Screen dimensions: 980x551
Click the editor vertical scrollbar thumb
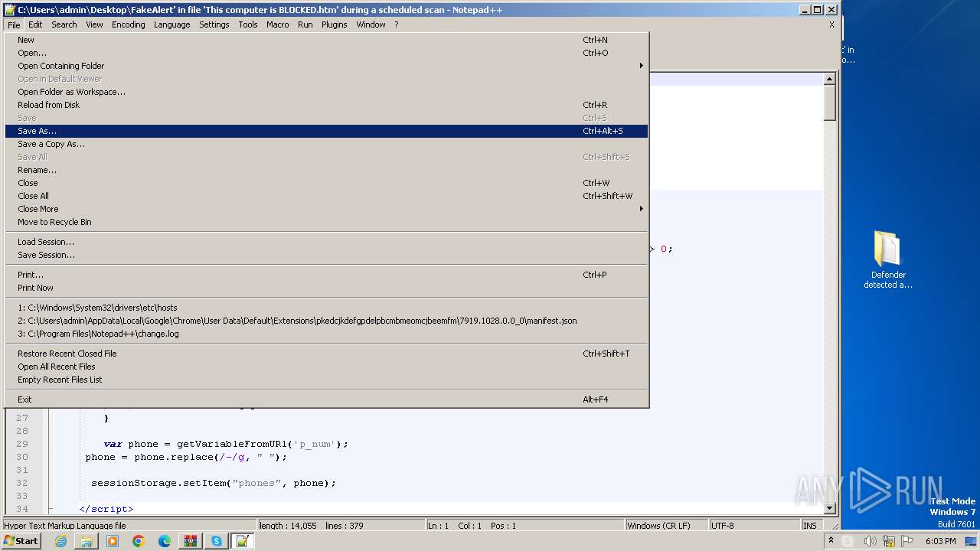pos(829,103)
